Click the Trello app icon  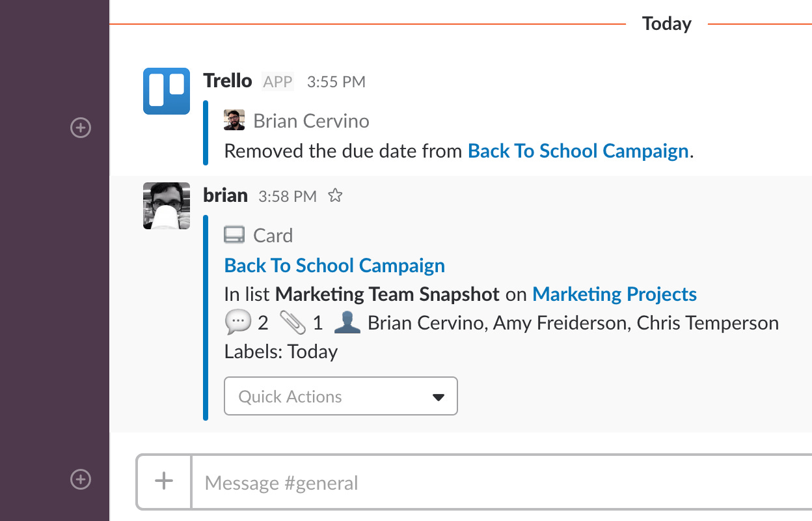165,91
